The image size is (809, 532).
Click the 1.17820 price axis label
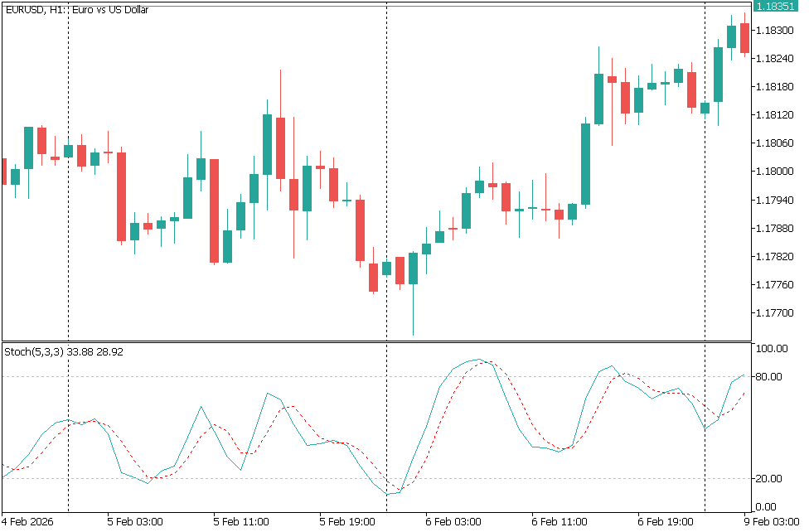776,257
